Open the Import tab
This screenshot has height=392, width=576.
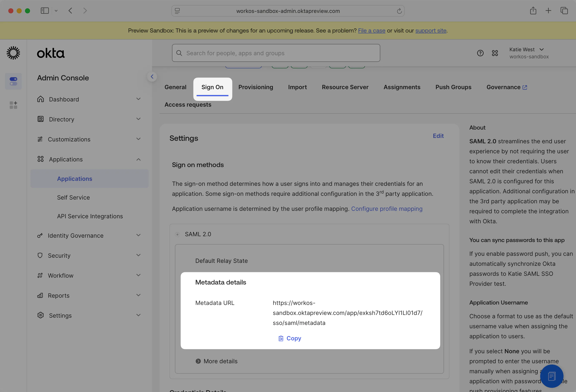click(x=297, y=87)
